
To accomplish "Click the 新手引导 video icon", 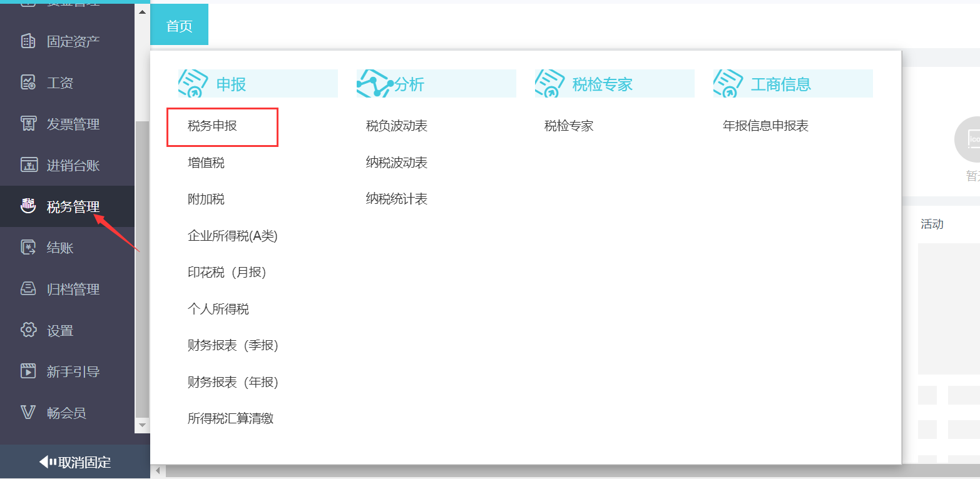I will tap(28, 371).
